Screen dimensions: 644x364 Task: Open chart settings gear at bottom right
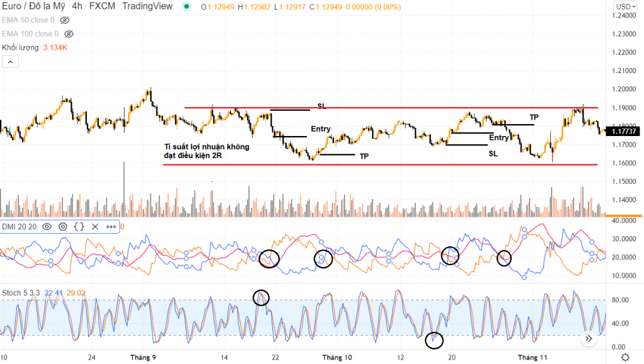tap(625, 358)
